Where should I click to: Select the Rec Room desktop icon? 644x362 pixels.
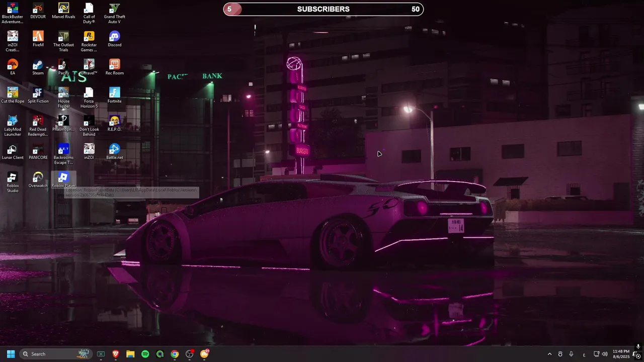[x=114, y=67]
